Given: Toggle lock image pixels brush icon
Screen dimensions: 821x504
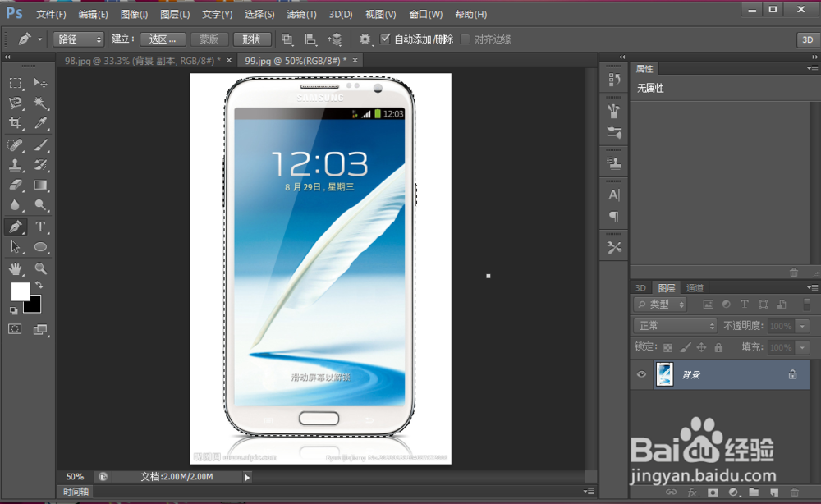Looking at the screenshot, I should (x=685, y=347).
